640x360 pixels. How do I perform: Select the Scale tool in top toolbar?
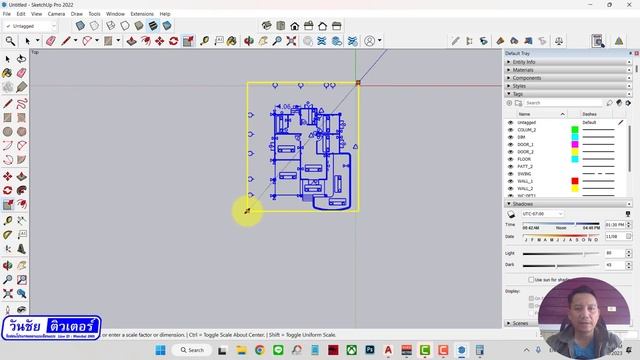(x=188, y=41)
